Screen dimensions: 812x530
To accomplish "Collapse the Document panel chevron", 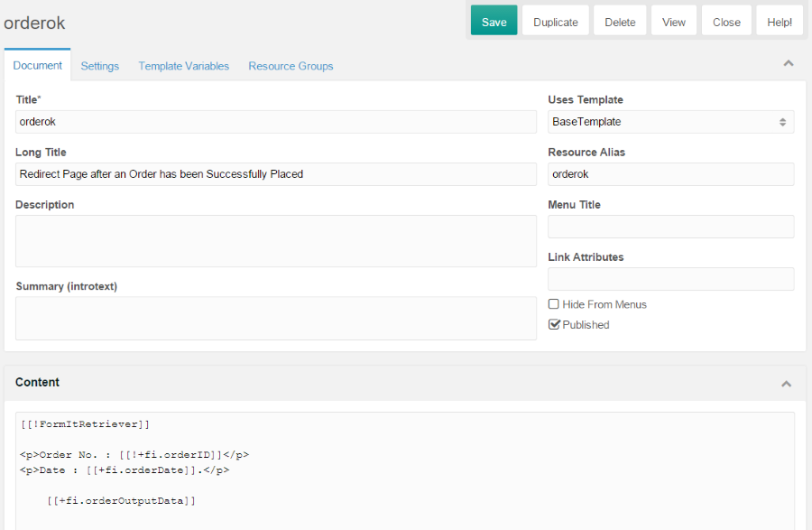I will (x=789, y=63).
